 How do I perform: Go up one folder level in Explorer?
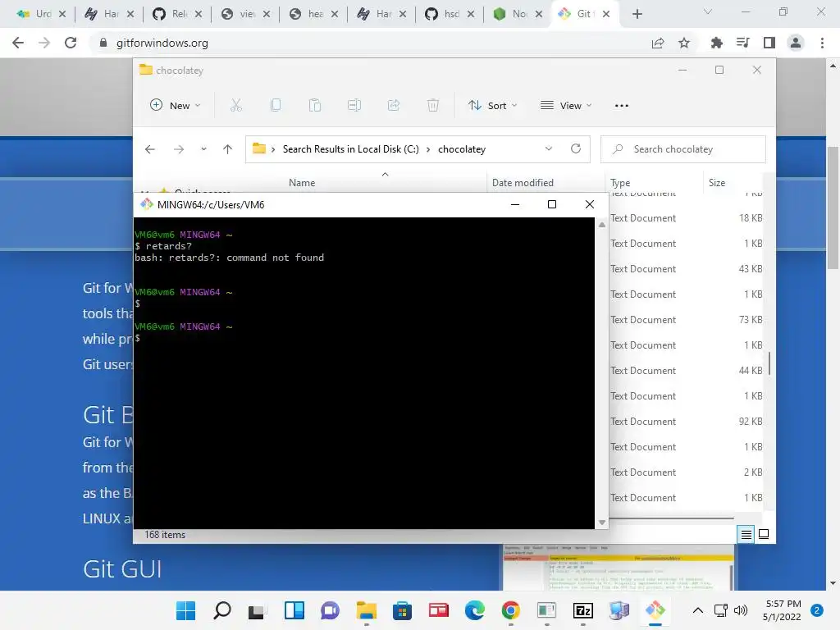point(228,149)
